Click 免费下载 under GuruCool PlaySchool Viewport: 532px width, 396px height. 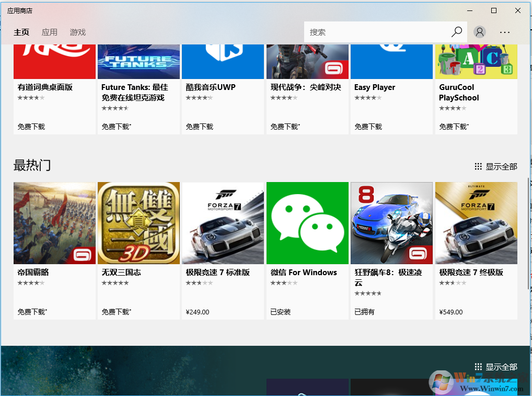tap(454, 127)
